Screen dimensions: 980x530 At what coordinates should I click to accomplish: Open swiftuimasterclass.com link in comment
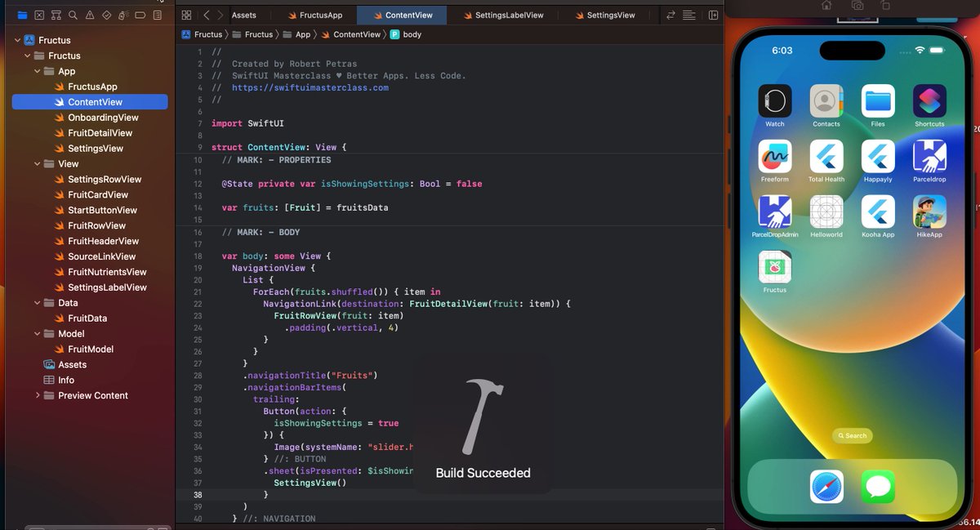coord(310,87)
